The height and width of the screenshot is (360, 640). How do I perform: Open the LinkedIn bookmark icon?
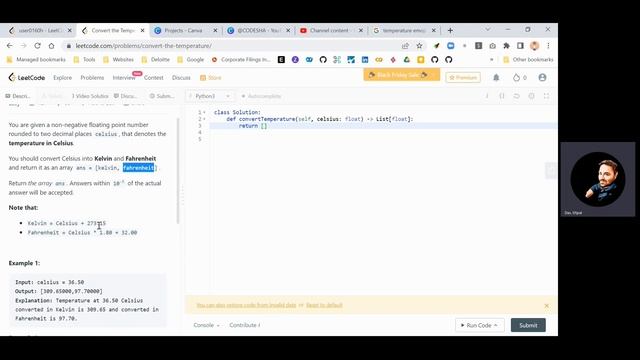coord(365,60)
